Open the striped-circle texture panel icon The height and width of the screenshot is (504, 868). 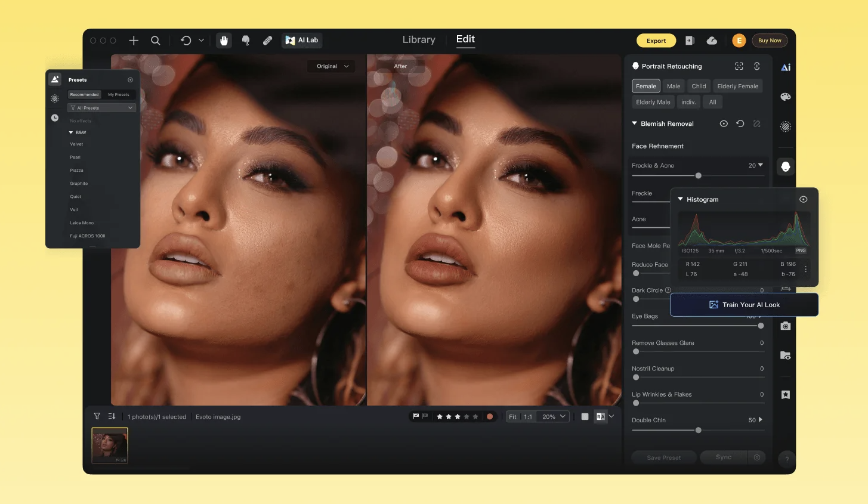tap(786, 126)
